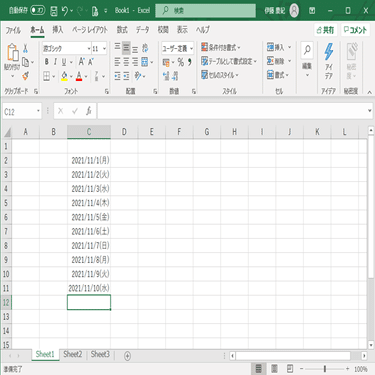Decrease font size with small A icon

point(90,62)
